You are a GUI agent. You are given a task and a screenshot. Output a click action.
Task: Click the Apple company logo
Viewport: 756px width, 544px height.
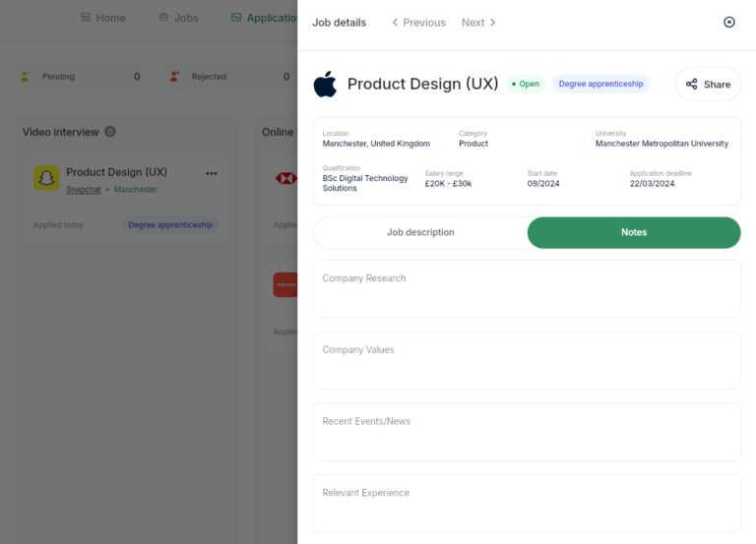click(325, 85)
